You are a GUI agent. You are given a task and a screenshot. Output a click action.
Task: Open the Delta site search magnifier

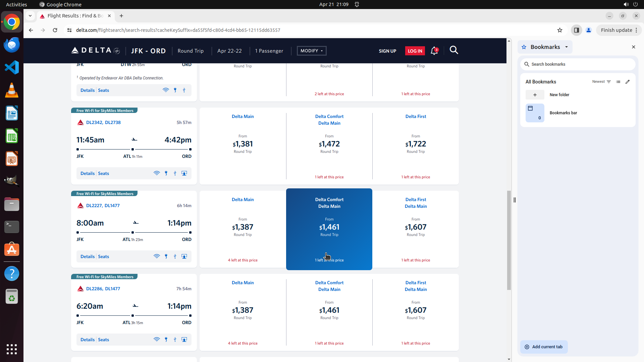coord(454,50)
